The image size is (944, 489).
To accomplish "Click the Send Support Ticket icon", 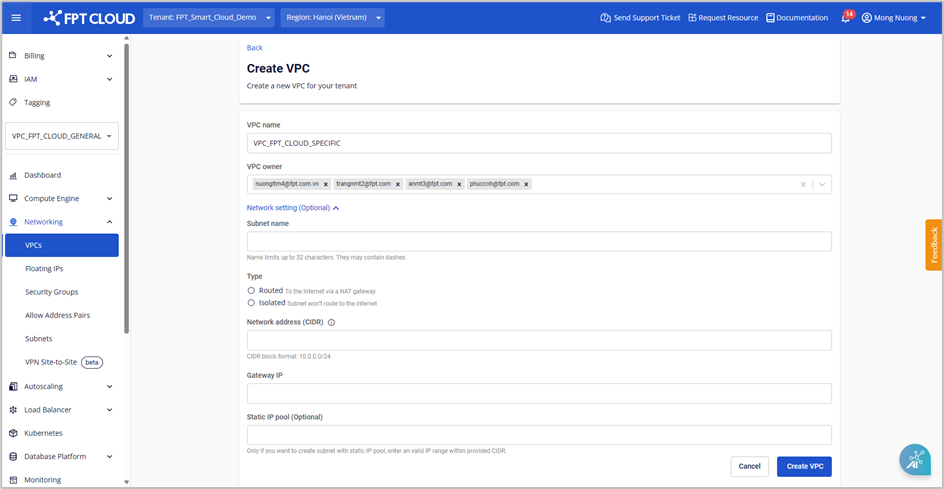I will pos(605,18).
